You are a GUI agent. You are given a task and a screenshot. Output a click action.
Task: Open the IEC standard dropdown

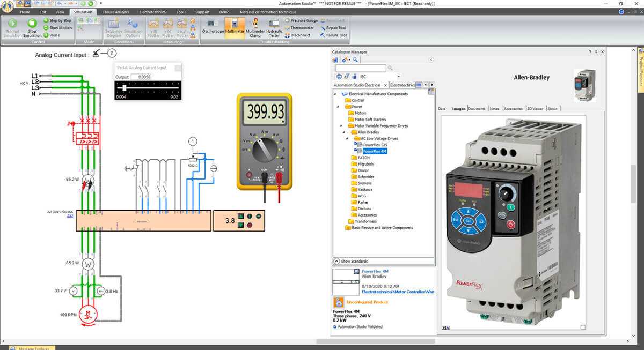398,77
